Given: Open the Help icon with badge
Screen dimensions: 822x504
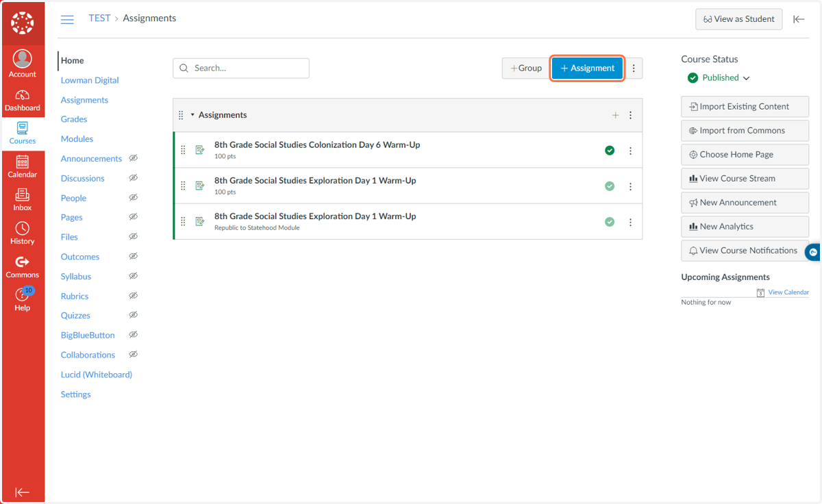Looking at the screenshot, I should pyautogui.click(x=23, y=300).
